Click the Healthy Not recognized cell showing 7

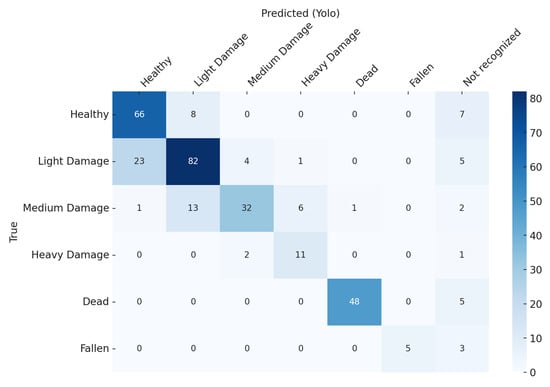click(462, 115)
